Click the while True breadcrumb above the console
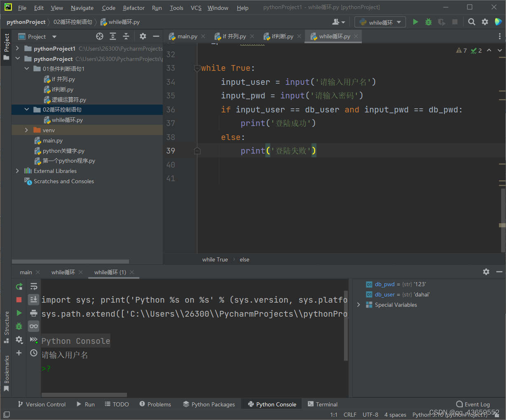 point(215,259)
